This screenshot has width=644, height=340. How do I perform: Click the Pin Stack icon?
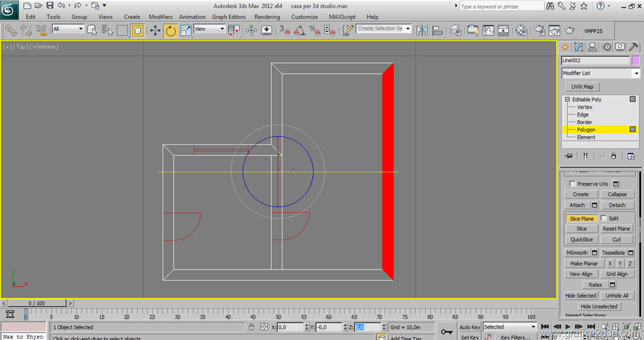(x=569, y=156)
